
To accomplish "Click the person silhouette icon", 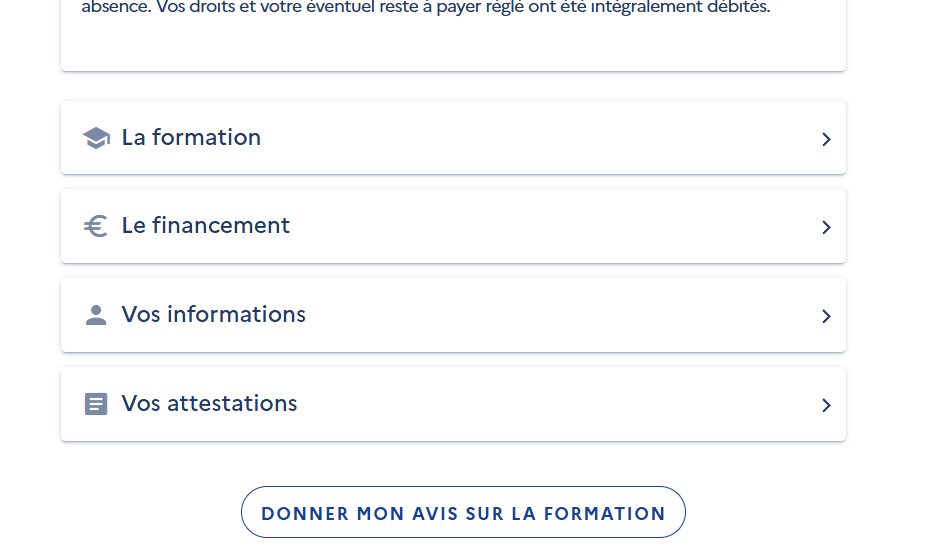I will point(96,316).
